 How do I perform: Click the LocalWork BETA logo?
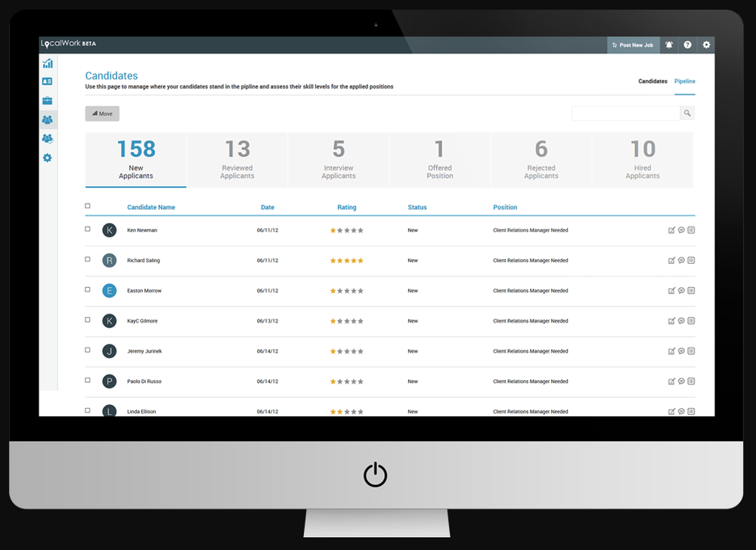69,43
